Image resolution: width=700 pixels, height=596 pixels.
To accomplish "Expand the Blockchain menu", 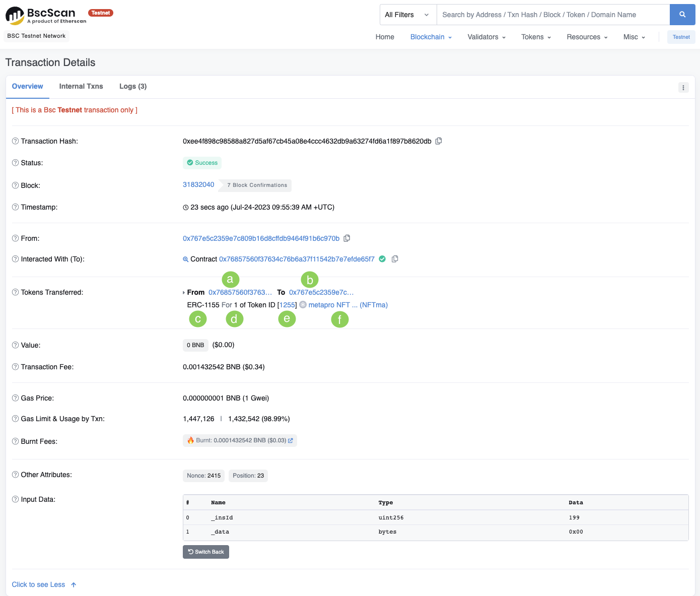I will [x=431, y=37].
